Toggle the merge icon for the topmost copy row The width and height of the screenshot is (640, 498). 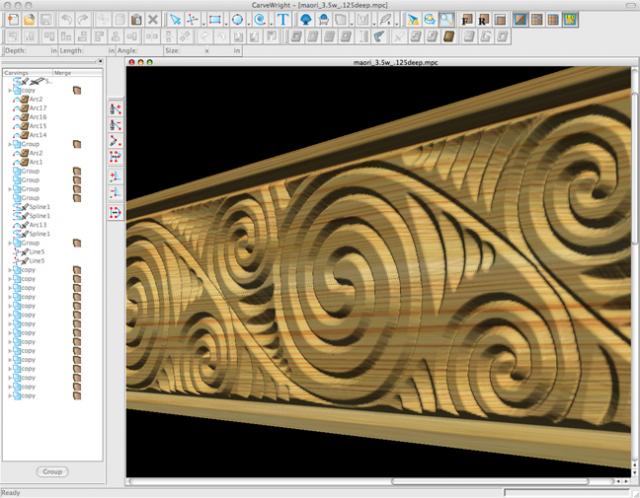(x=77, y=90)
